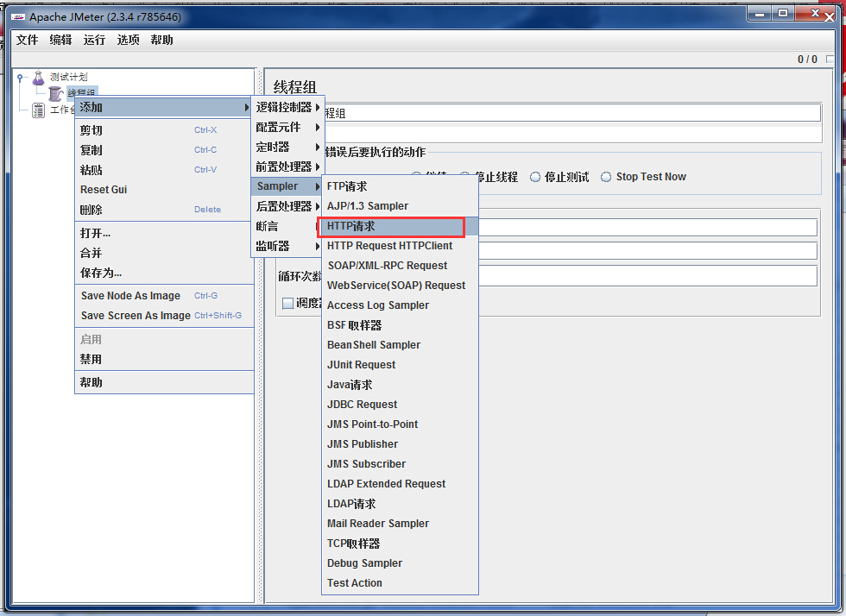Image resolution: width=846 pixels, height=616 pixels.
Task: Open the 监听器 submenu
Action: (x=287, y=246)
